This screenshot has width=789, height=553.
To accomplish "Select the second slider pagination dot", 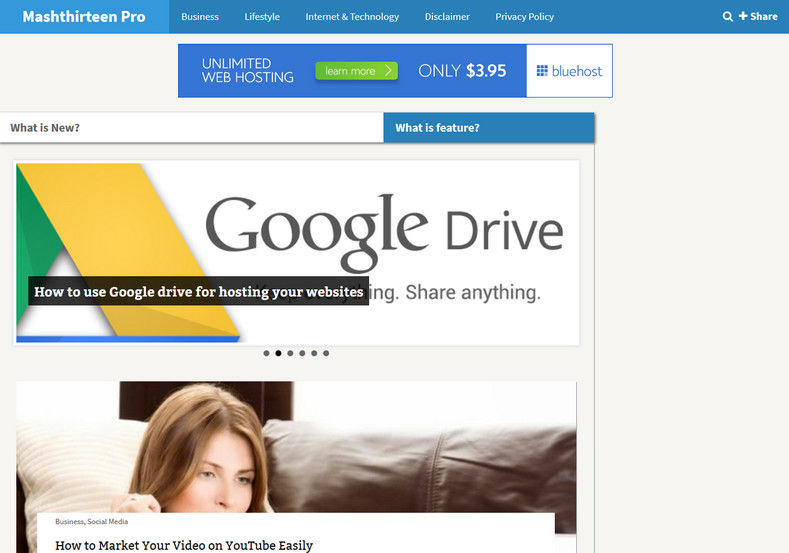I will tap(278, 353).
